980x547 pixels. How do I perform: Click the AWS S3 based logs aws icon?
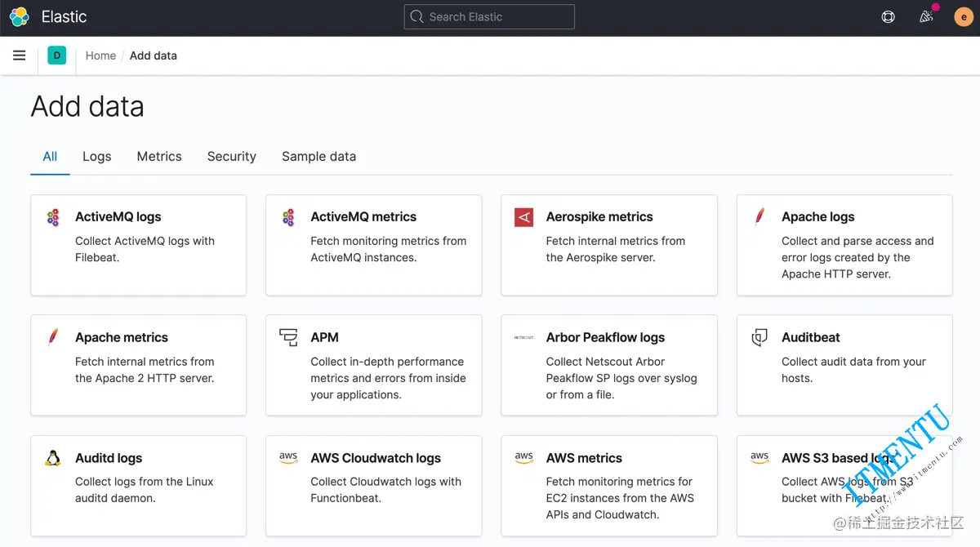759,458
